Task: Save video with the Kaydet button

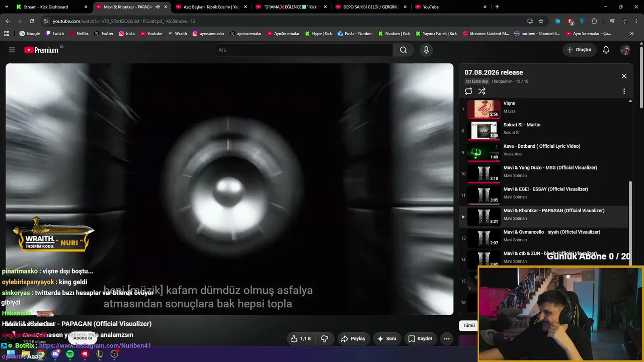Action: 420,339
